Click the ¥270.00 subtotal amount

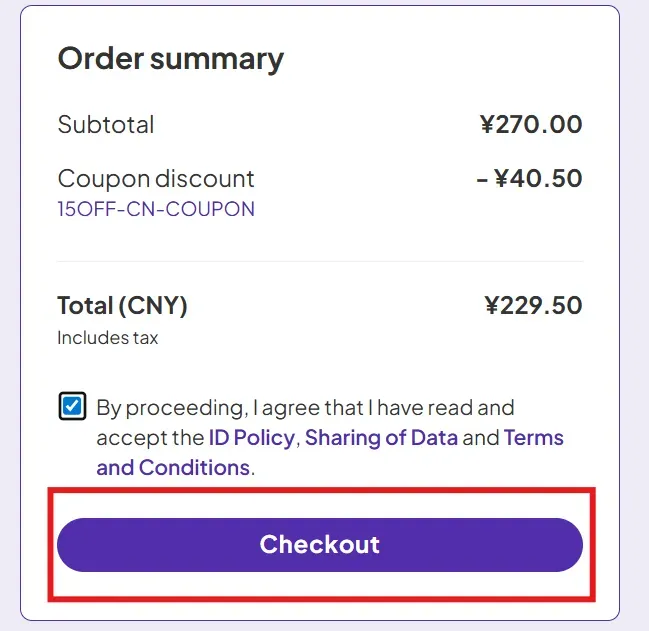coord(530,125)
